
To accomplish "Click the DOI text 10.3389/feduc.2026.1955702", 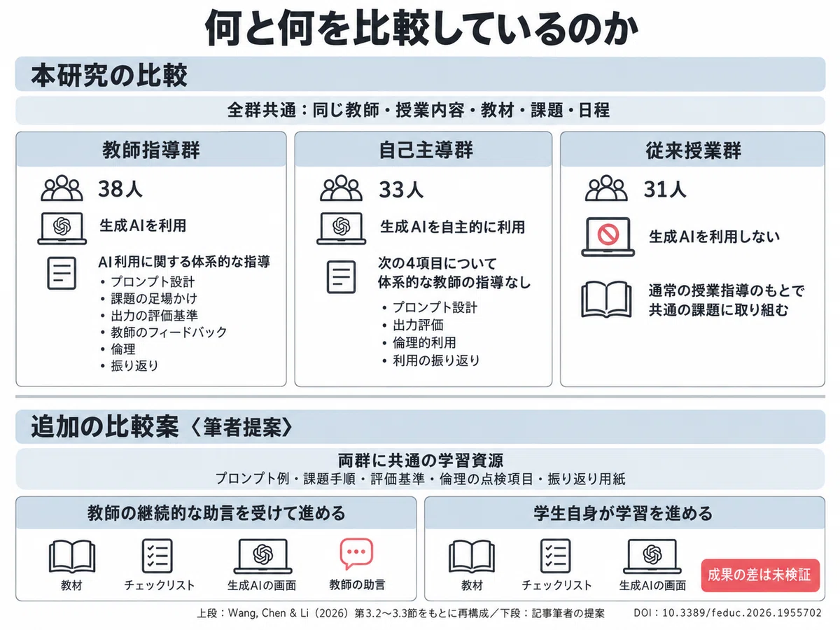I will pyautogui.click(x=728, y=613).
